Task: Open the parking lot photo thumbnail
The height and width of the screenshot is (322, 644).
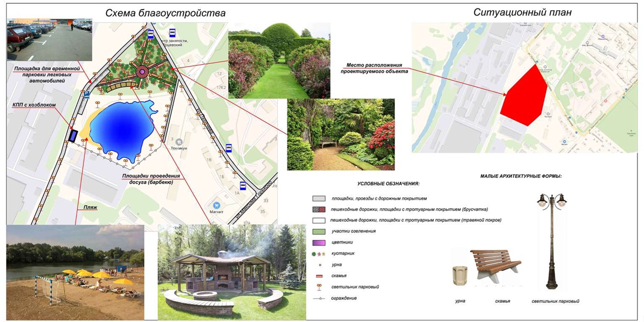Action: pos(49,40)
